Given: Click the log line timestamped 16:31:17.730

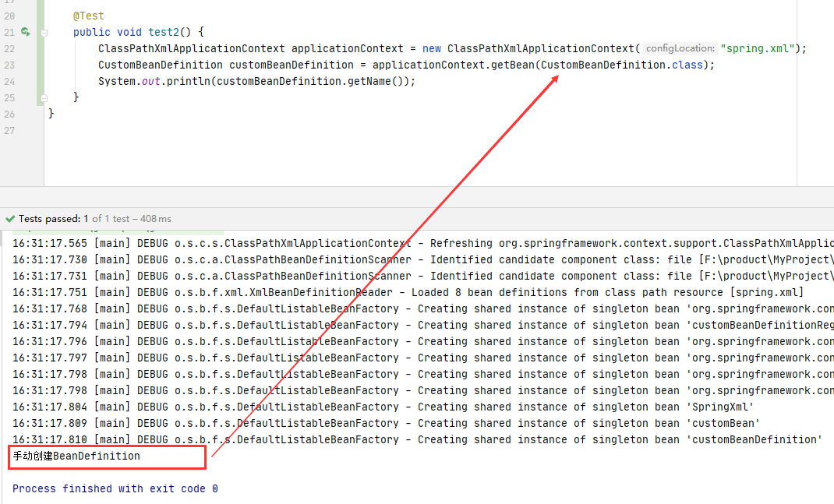Looking at the screenshot, I should 423,260.
